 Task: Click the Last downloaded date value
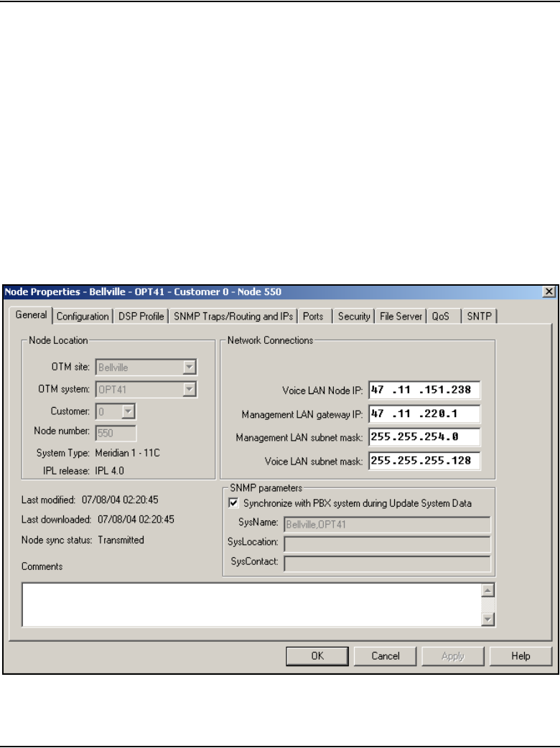[136, 520]
